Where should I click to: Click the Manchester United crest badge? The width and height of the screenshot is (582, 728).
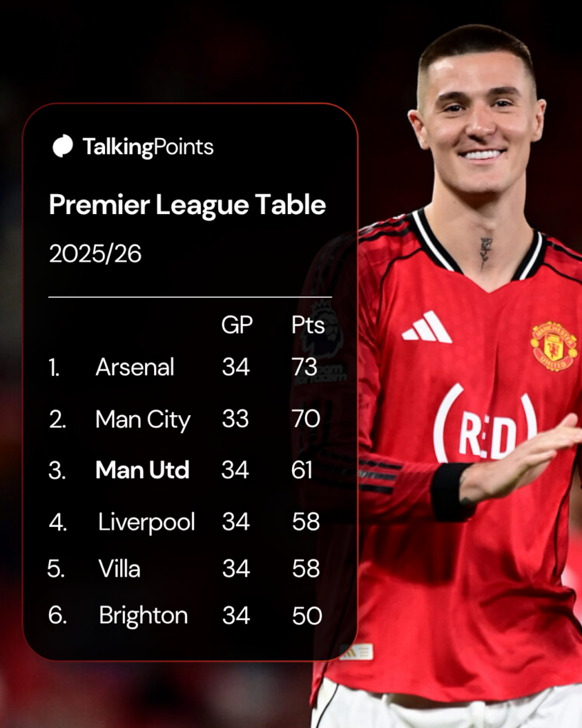pos(553,346)
